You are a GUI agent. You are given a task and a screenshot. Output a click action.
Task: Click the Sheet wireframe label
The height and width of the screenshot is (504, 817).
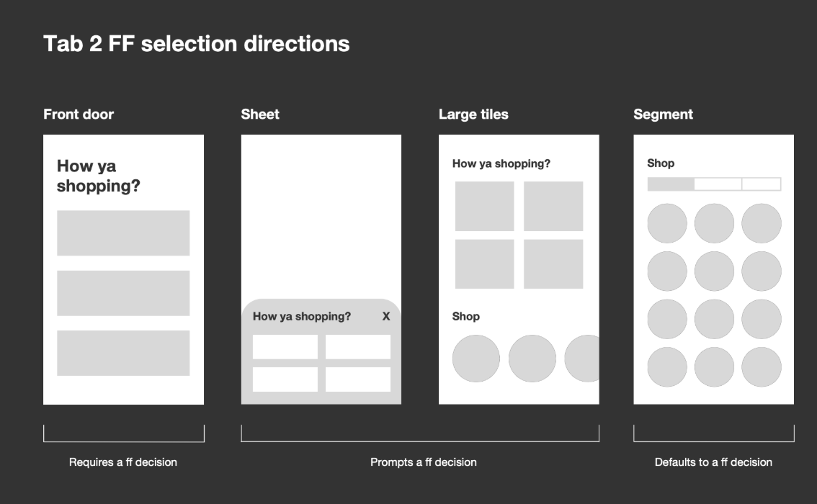coord(260,114)
